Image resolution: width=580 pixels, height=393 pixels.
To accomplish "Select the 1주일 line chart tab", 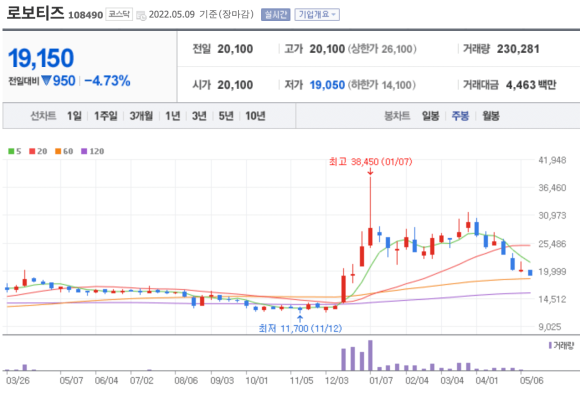I will click(105, 116).
